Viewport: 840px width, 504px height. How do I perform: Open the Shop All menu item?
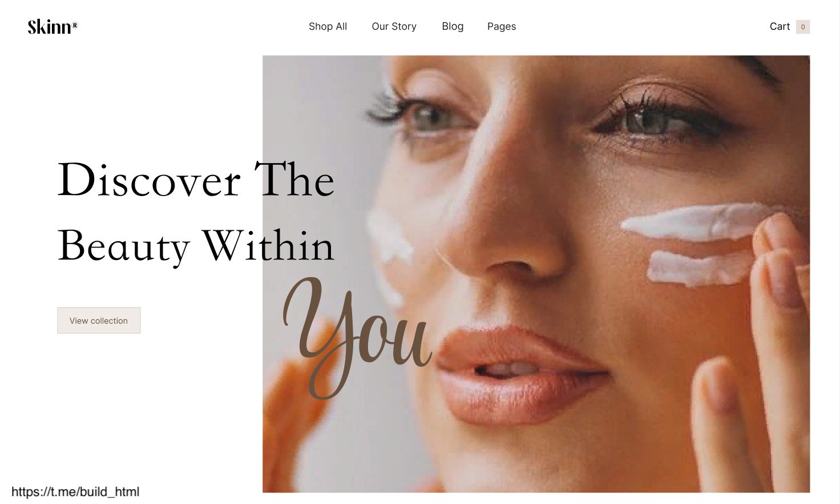click(x=328, y=26)
